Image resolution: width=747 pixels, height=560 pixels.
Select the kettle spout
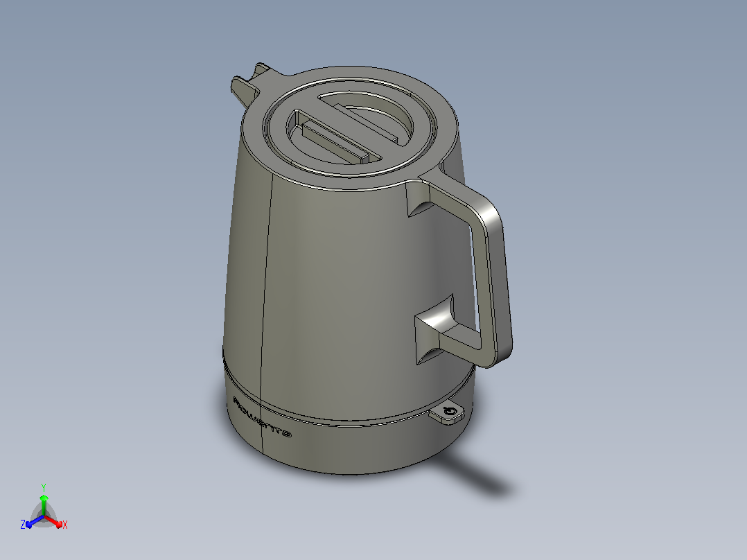tap(250, 84)
